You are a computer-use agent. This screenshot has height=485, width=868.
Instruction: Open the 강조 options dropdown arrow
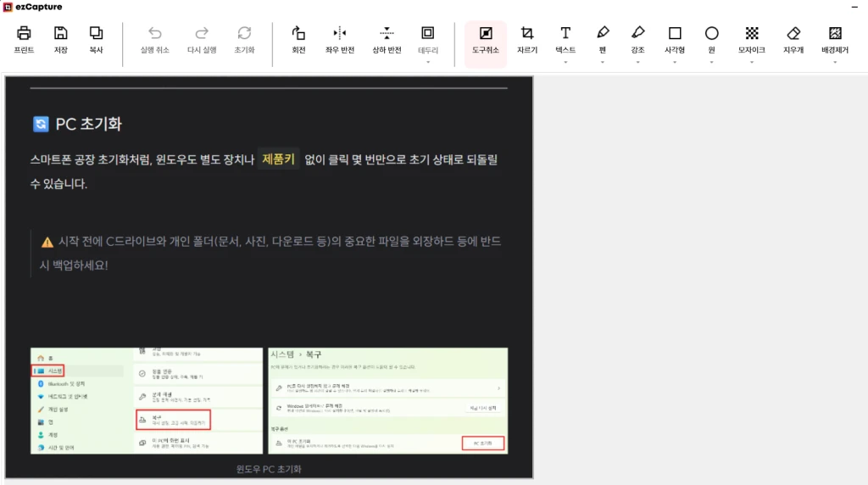pyautogui.click(x=637, y=63)
